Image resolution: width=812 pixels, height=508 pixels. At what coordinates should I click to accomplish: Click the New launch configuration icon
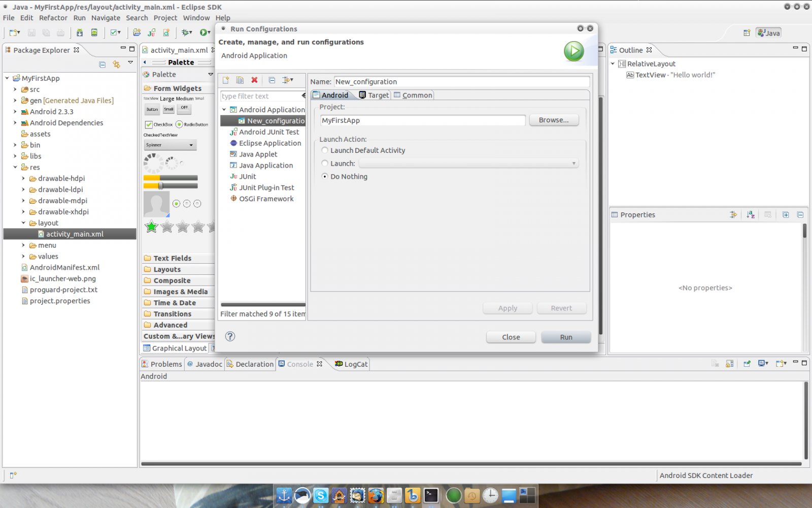(x=226, y=80)
